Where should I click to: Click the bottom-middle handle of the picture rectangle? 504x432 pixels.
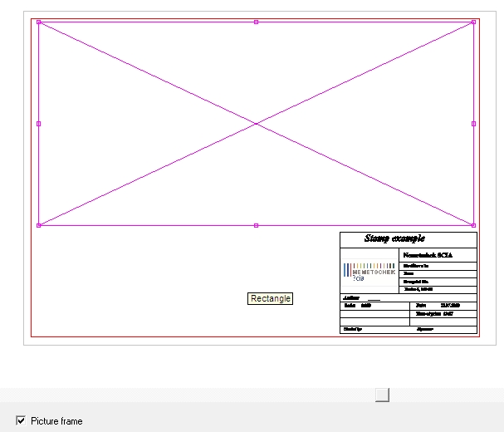click(x=256, y=225)
